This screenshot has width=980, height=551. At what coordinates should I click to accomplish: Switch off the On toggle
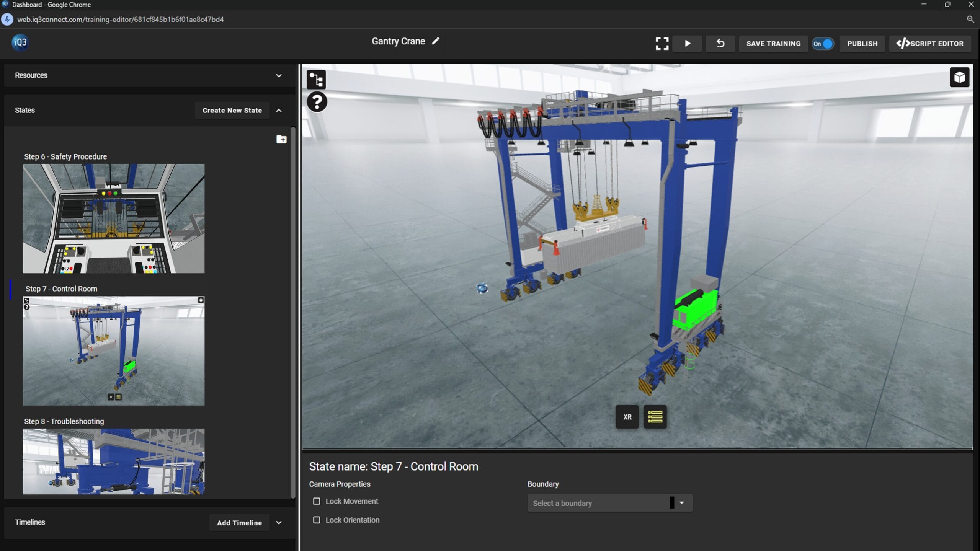pos(823,44)
